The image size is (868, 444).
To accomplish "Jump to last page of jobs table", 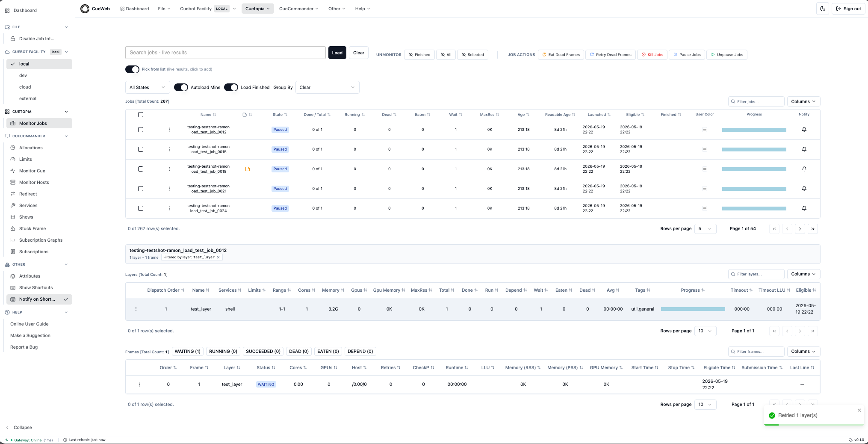I will click(x=813, y=229).
